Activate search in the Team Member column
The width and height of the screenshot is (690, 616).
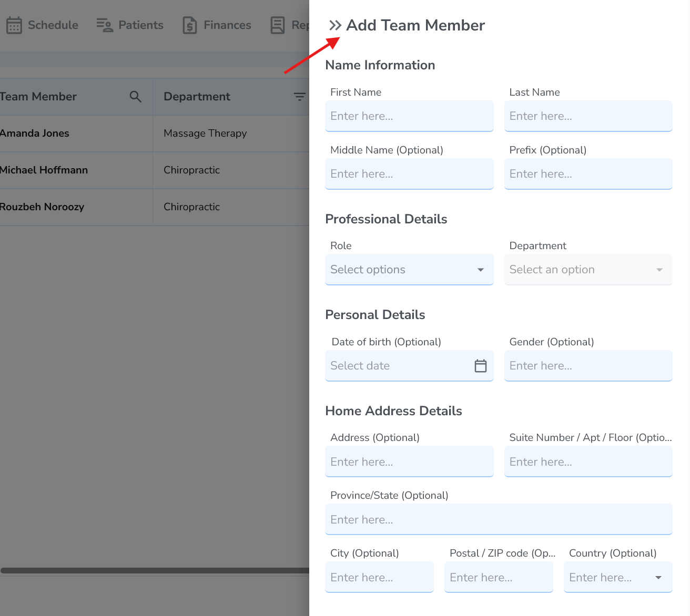tap(135, 97)
